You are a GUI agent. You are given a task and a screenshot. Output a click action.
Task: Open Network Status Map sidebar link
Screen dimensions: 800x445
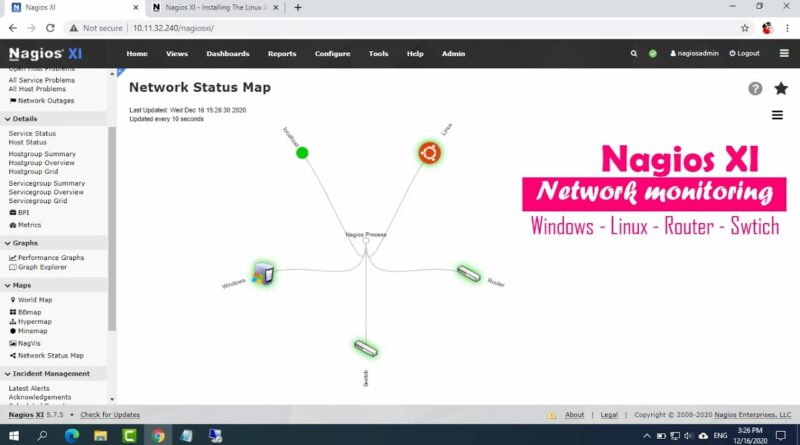pyautogui.click(x=46, y=355)
